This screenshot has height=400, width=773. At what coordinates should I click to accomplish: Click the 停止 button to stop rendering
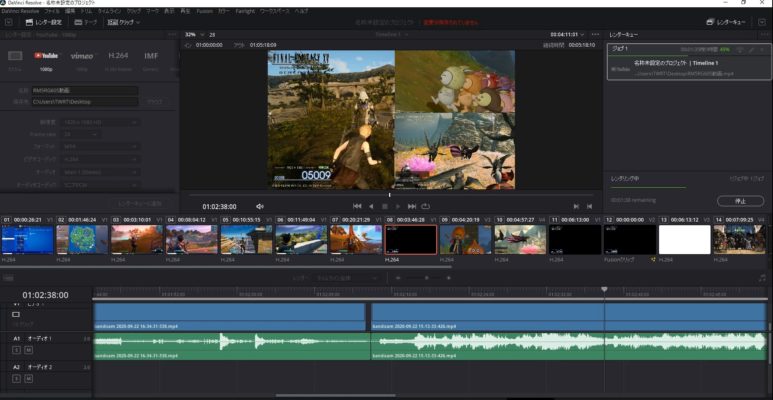click(740, 201)
